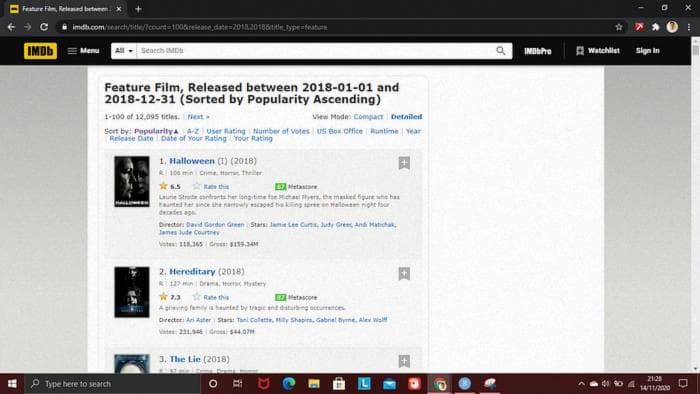Add The Lie to watchlist bookmark icon
Viewport: 700px width, 394px height.
(404, 361)
